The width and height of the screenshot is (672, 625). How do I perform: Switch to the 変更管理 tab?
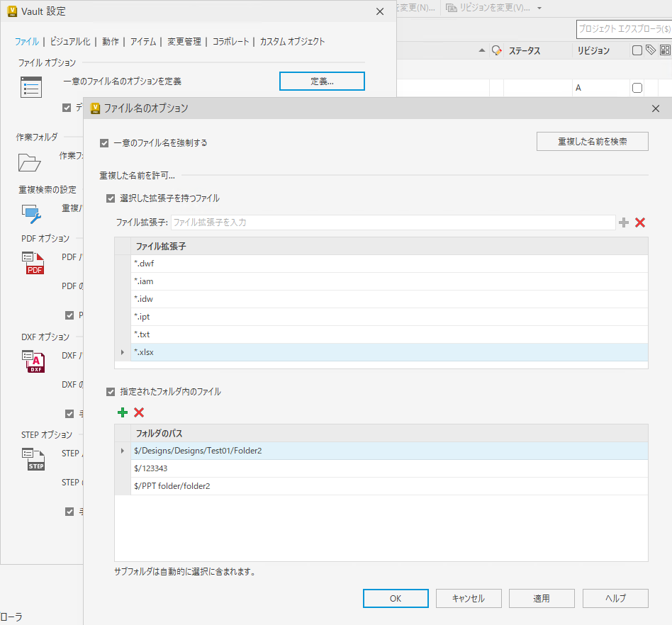pyautogui.click(x=184, y=42)
